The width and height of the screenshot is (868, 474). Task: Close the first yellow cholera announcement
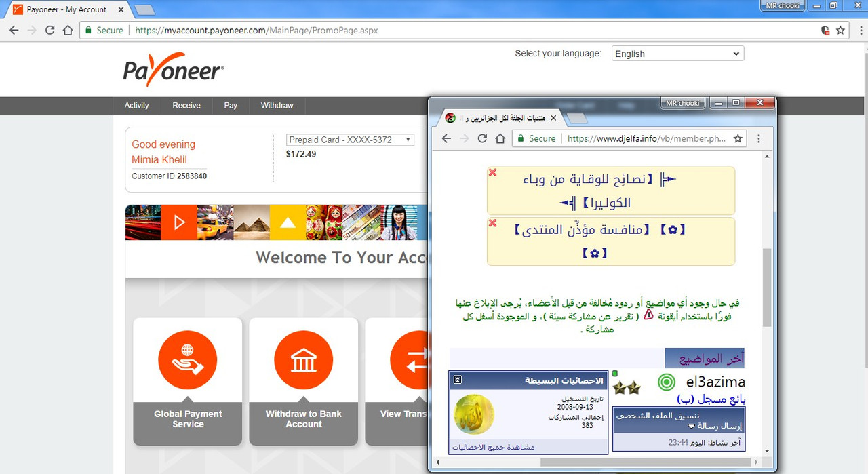493,172
